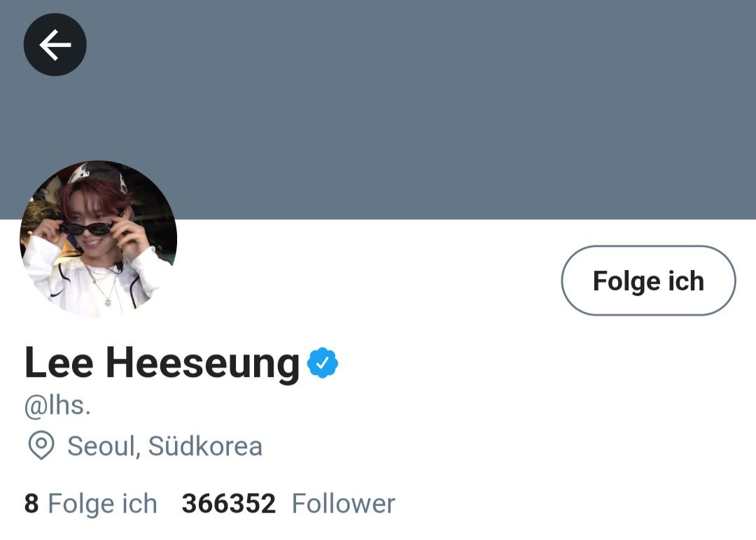Open the 8 Folge ich following list
Viewport: 756px width, 540px height.
pos(90,504)
